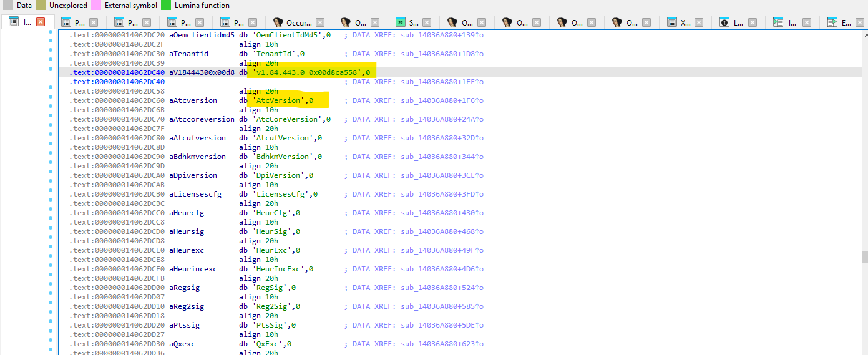Viewport: 868px width, 355px height.
Task: Follow xref link sub_14036A880+32D
Action: tap(442, 138)
